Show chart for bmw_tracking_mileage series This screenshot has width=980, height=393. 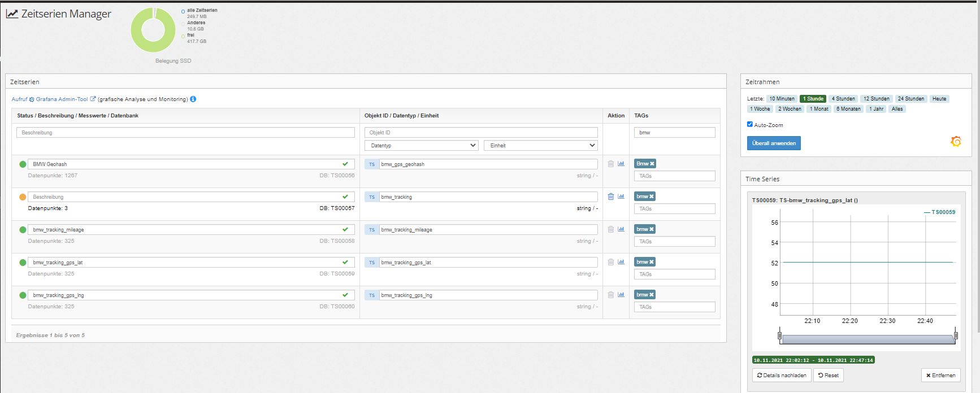point(621,229)
